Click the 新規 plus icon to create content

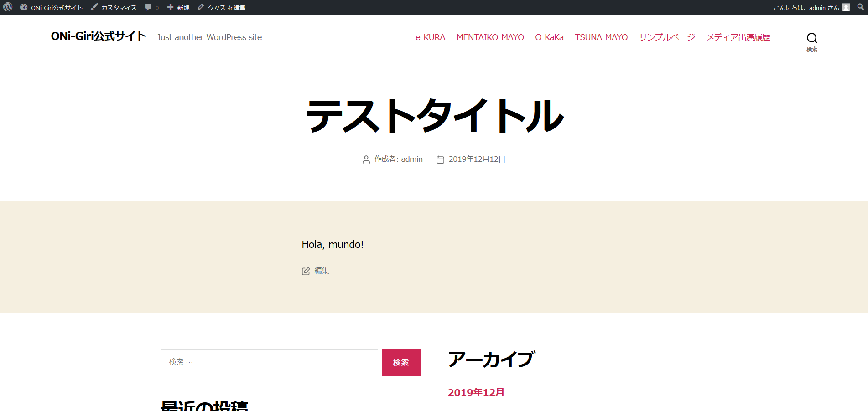tap(170, 7)
